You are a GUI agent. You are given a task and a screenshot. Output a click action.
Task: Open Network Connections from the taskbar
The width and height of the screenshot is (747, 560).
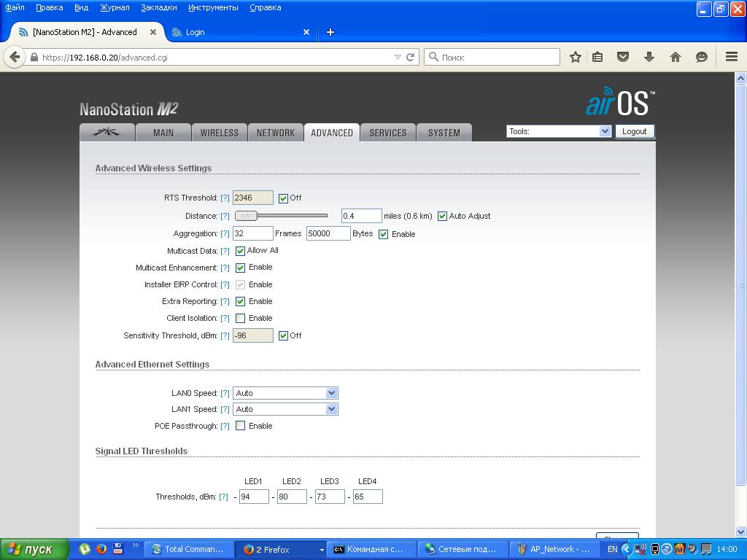(463, 549)
